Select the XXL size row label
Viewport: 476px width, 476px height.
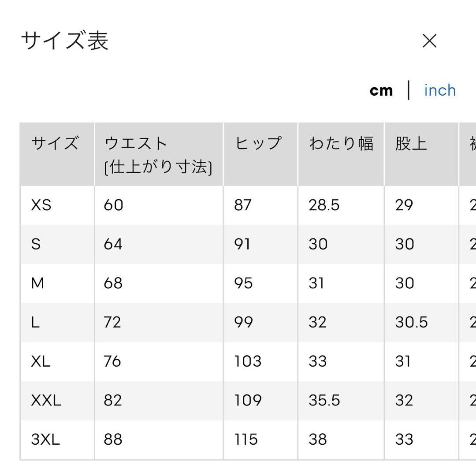click(x=46, y=400)
